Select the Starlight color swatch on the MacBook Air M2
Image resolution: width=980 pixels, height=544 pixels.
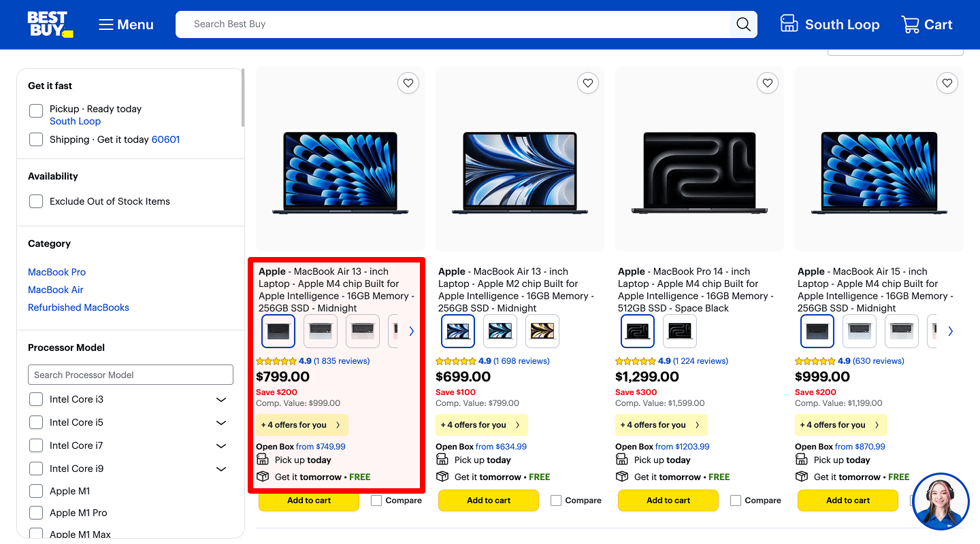point(542,331)
